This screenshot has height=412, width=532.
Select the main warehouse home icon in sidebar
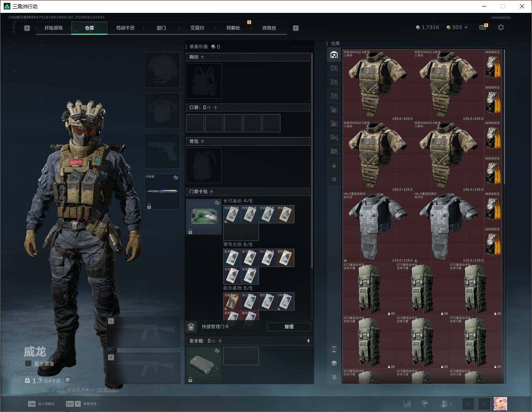point(334,55)
